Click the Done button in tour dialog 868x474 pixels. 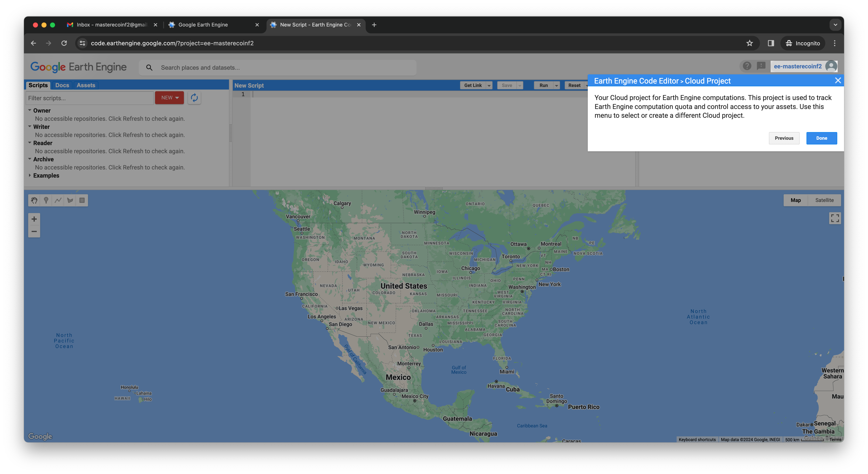(821, 138)
